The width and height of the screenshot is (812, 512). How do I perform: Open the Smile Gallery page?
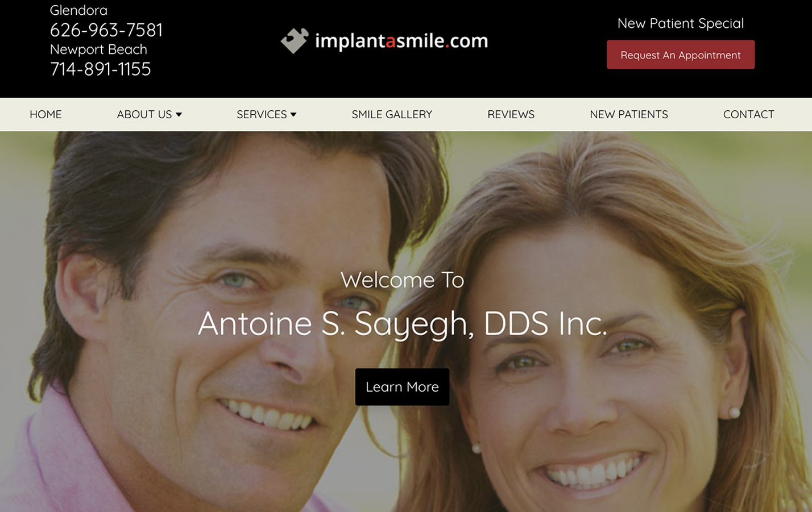392,114
